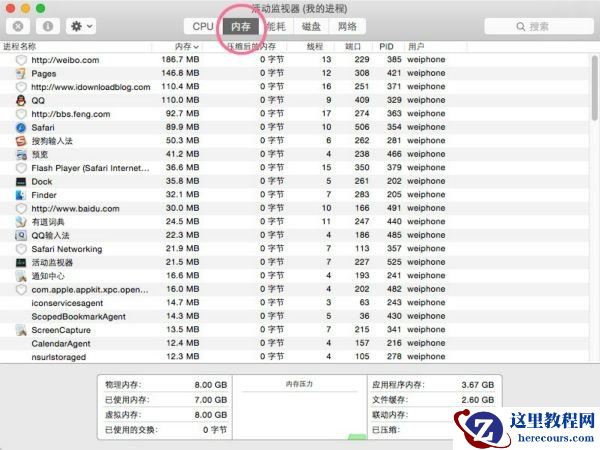Click the bbs.feng.com shield icon
Screen dimensions: 600x450
[x=21, y=114]
